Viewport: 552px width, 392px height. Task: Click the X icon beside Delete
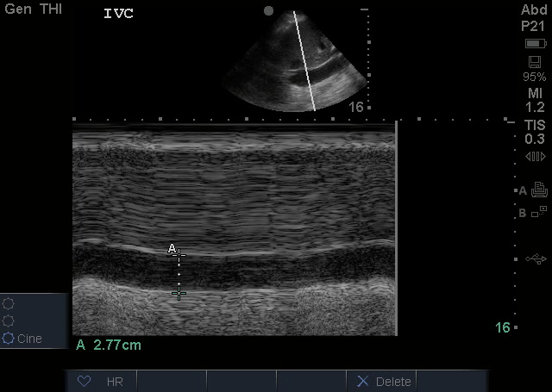tap(362, 381)
